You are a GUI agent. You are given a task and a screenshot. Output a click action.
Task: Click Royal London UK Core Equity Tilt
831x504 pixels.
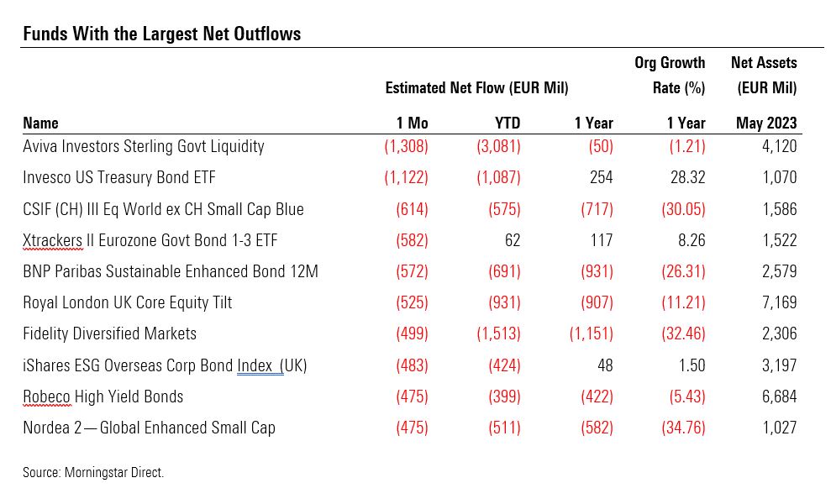click(128, 302)
